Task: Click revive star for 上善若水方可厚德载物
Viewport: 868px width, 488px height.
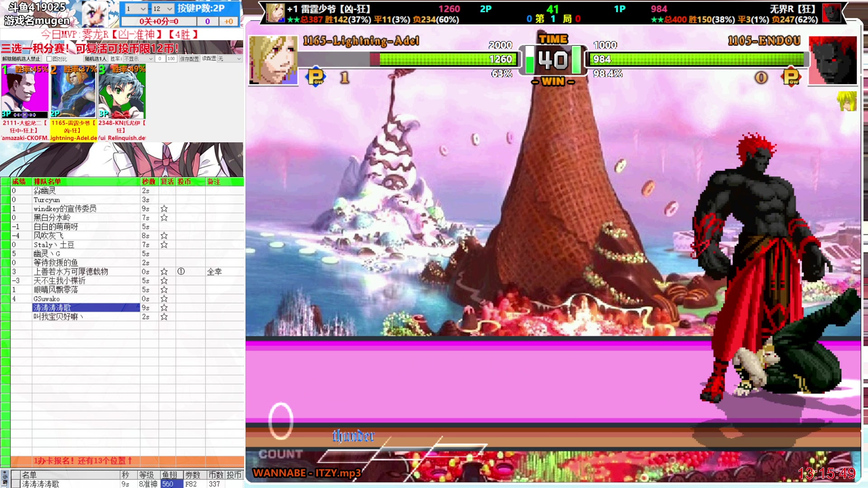Action: pos(164,272)
